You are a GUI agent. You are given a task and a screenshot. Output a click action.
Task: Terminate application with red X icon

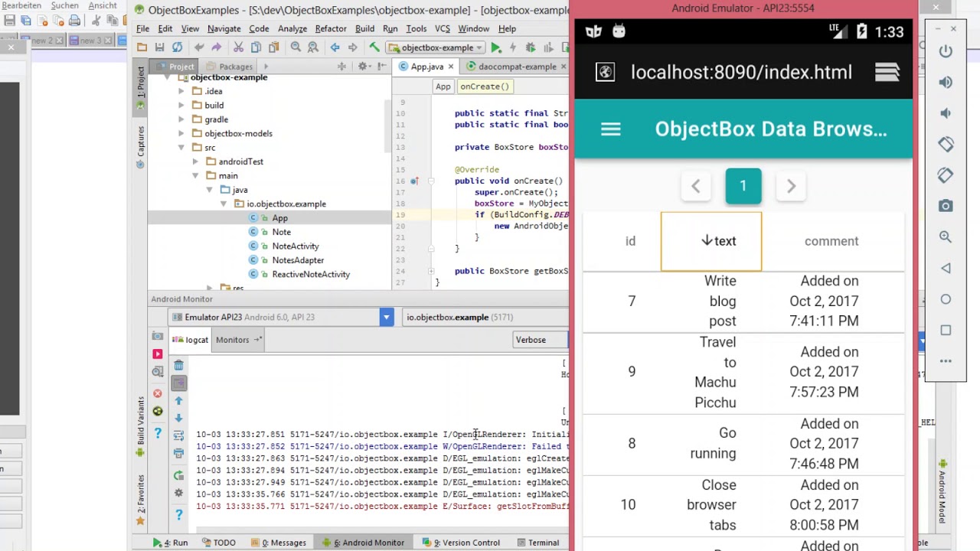point(157,393)
